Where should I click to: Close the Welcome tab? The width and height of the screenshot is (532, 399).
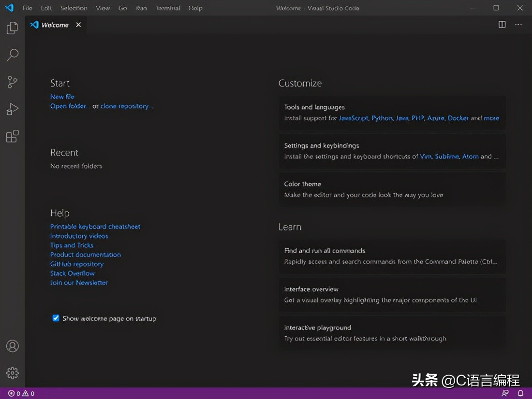[78, 25]
